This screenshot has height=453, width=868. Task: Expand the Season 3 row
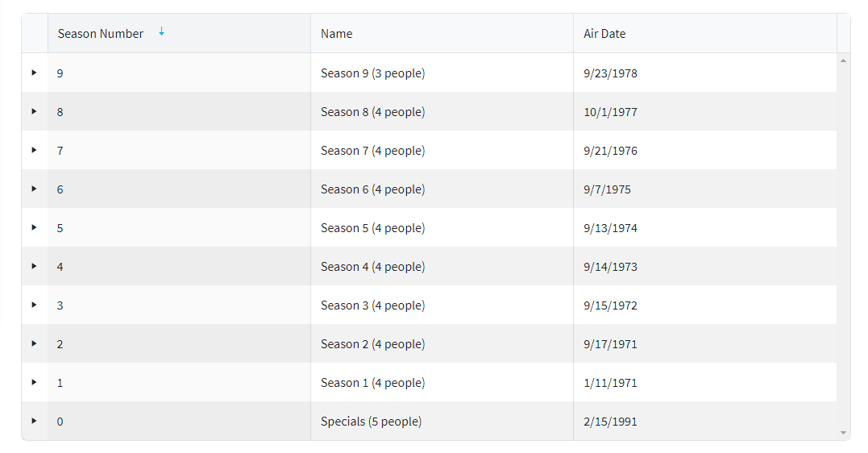(x=34, y=305)
